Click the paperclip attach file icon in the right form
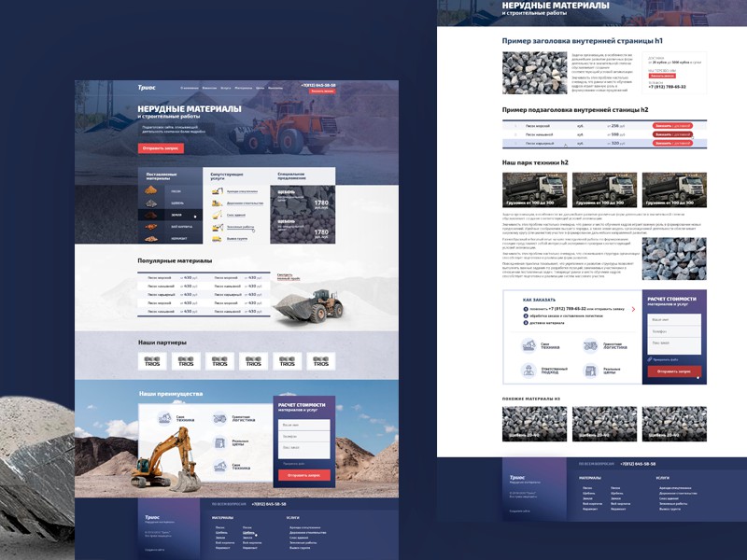 pos(650,359)
